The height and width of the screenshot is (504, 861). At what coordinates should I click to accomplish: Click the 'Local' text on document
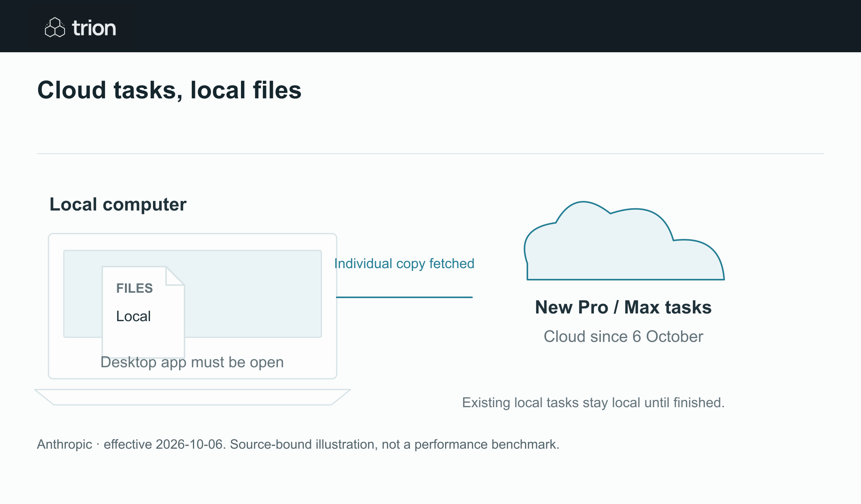tap(133, 316)
